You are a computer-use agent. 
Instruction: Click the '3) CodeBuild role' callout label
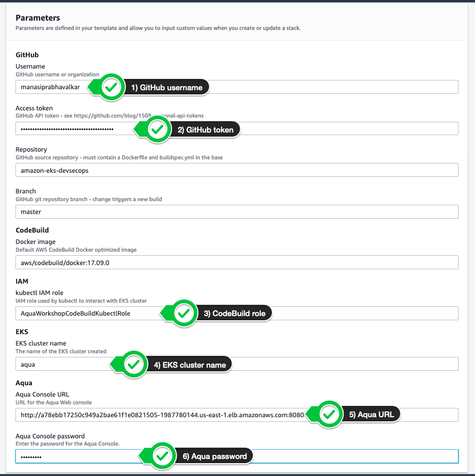234,313
